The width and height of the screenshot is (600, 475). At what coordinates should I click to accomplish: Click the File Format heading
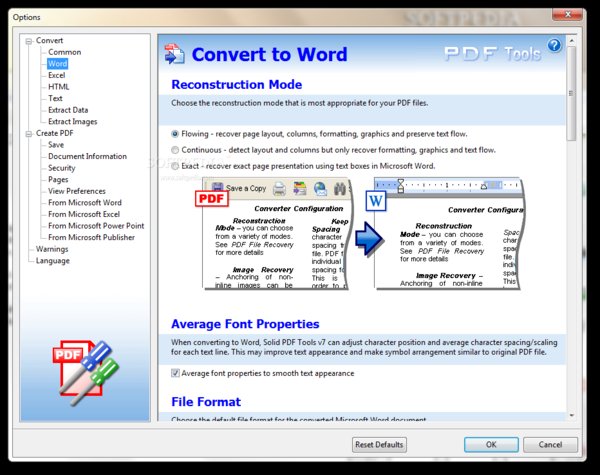point(206,402)
